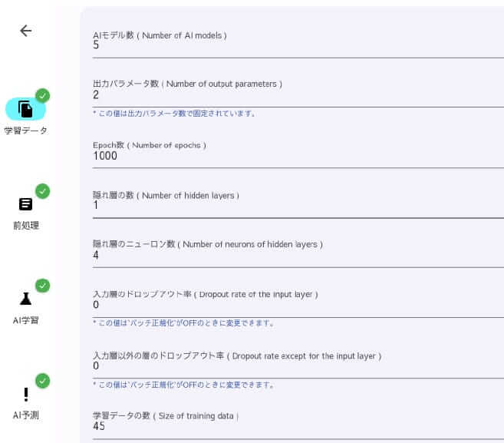Click green checkmark badge above AI学習

pyautogui.click(x=42, y=286)
